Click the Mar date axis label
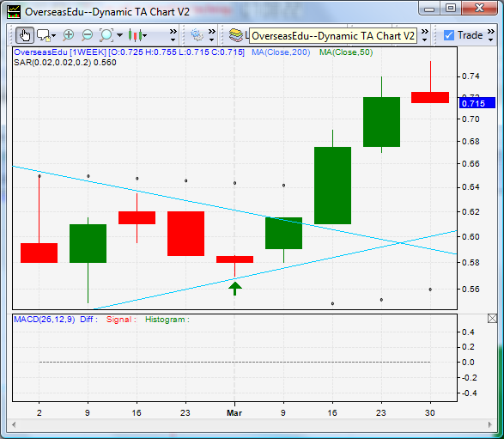The image size is (504, 439). (x=234, y=412)
